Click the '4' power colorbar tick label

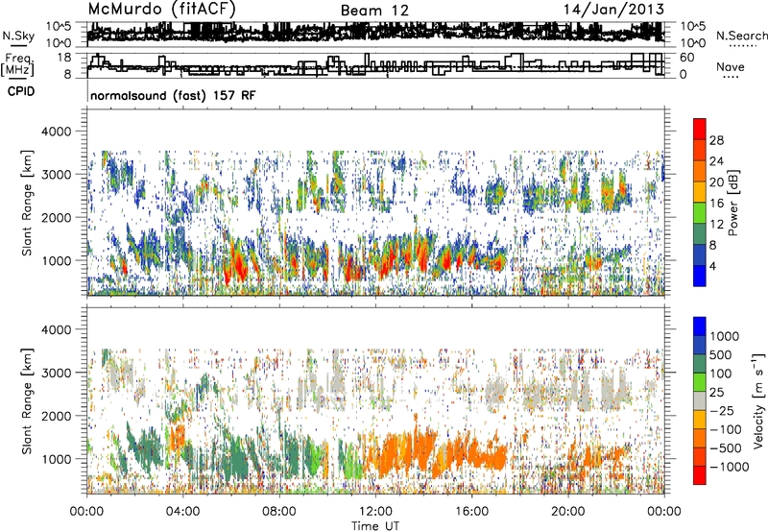pos(713,267)
